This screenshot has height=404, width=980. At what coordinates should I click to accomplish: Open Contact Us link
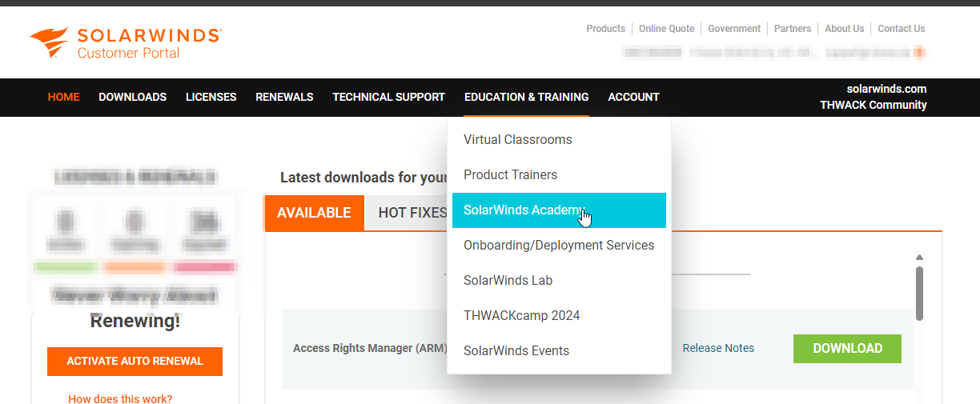tap(902, 29)
